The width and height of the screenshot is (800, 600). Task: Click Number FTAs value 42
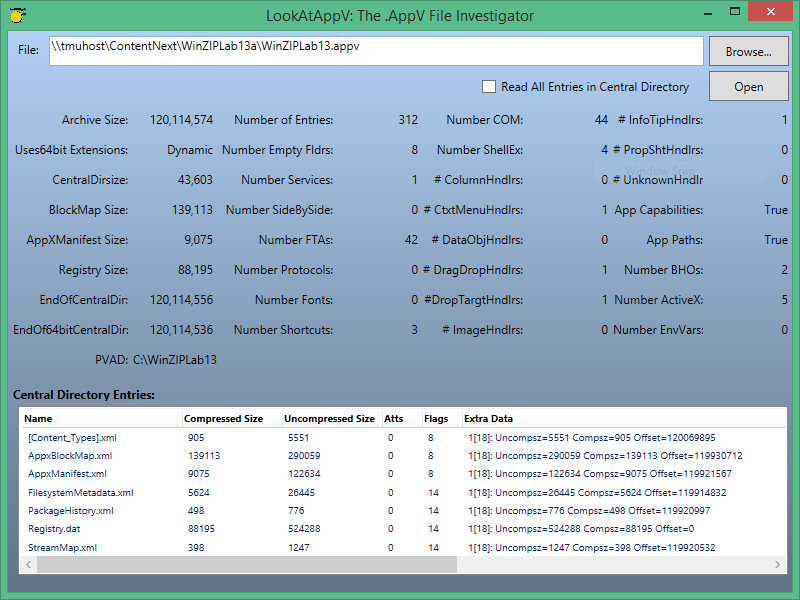[411, 240]
